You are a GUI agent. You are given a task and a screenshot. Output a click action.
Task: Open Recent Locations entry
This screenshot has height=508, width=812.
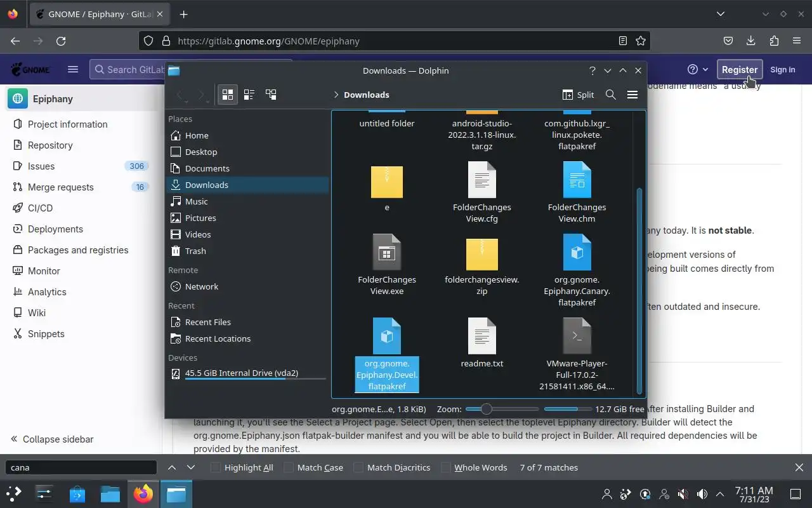pos(247,338)
